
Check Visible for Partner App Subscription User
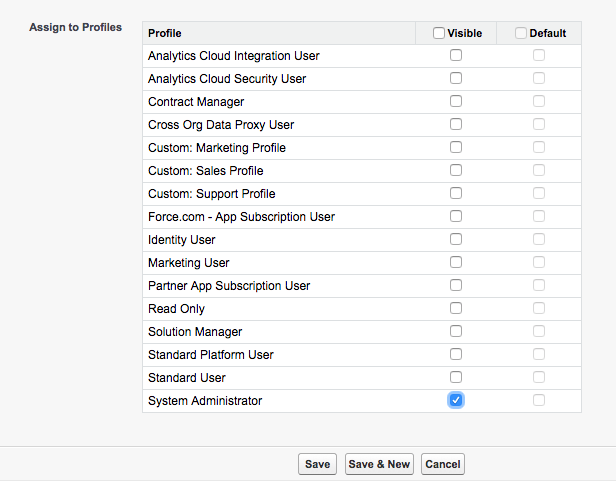click(x=456, y=285)
